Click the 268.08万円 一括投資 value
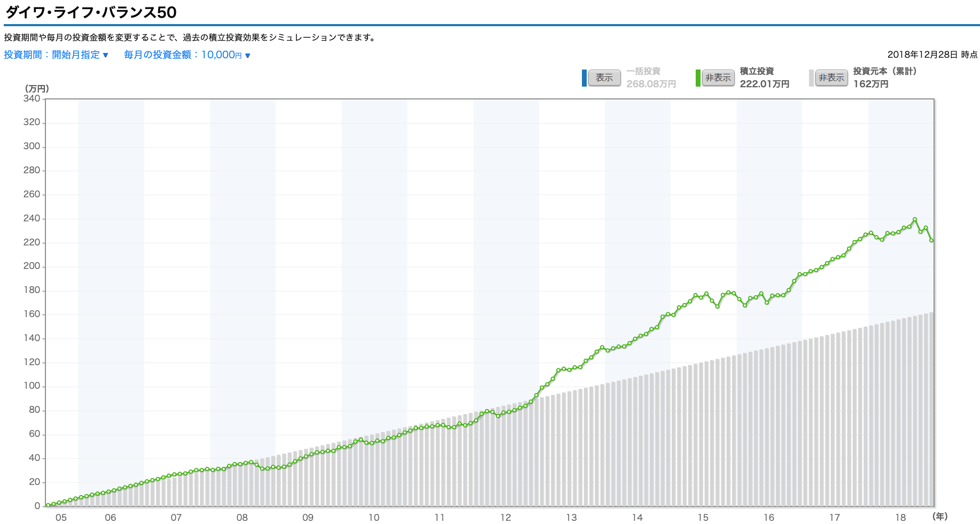This screenshot has width=980, height=524. coord(651,84)
